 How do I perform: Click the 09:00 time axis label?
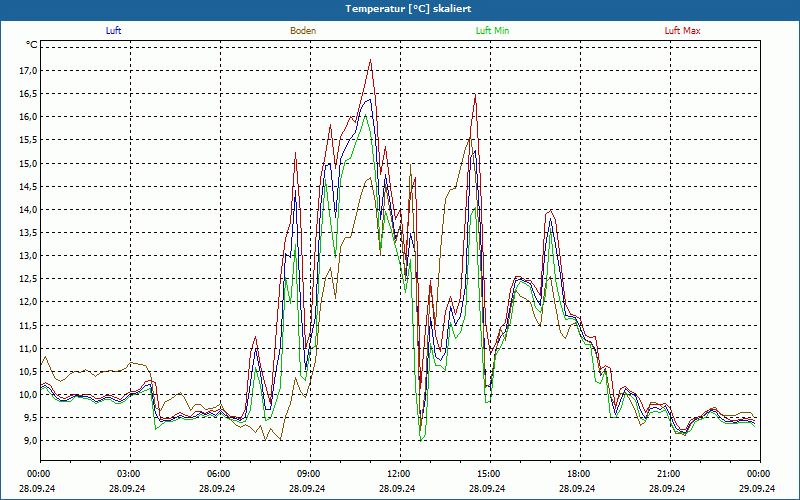(310, 474)
